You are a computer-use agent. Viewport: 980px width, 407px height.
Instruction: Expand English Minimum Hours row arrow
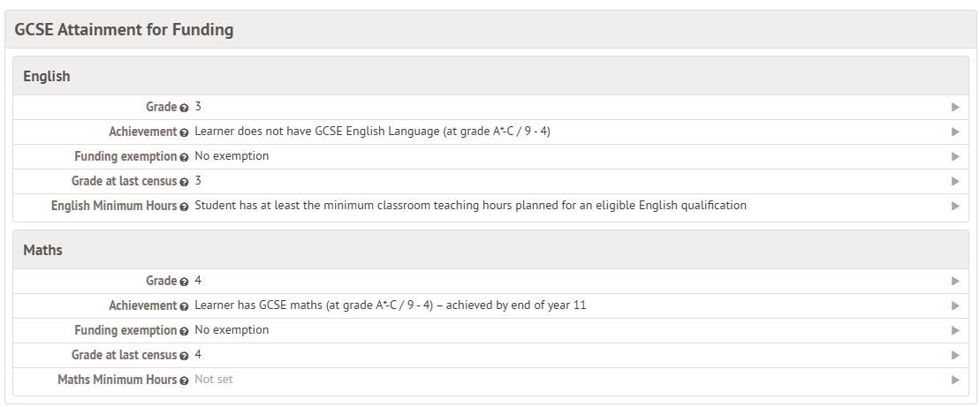(955, 206)
